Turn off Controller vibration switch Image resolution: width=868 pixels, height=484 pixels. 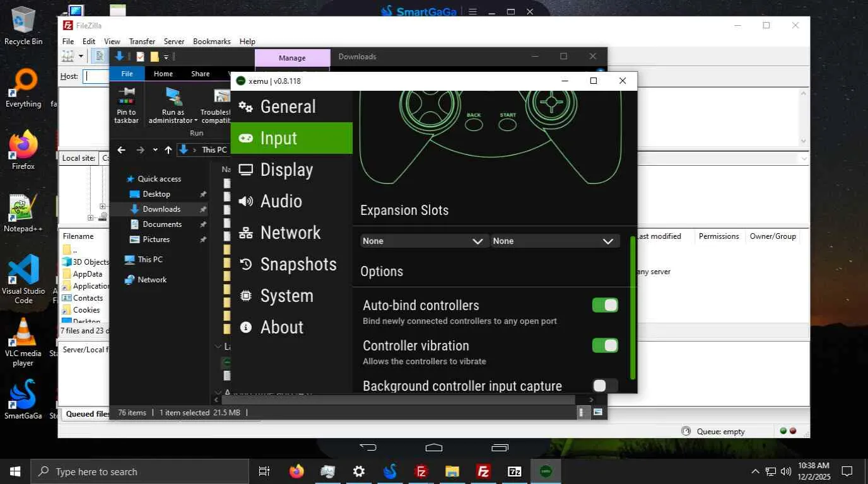coord(605,345)
